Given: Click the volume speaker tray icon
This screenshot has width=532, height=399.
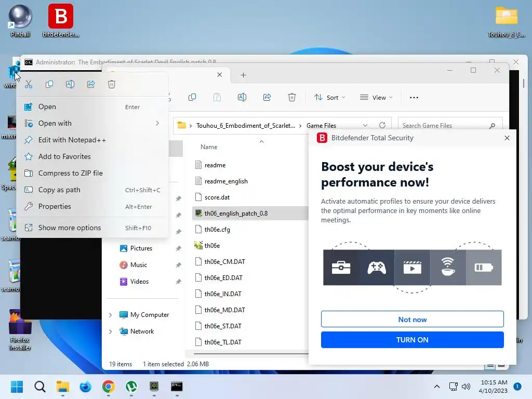Looking at the screenshot, I should click(466, 387).
